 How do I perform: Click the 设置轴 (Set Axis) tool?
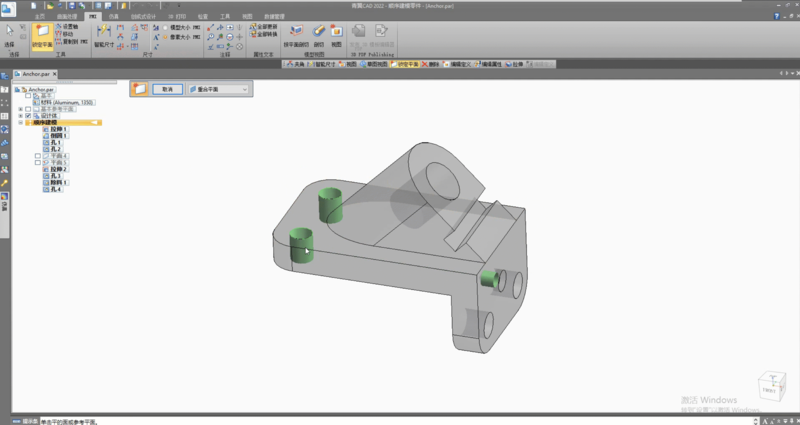64,27
